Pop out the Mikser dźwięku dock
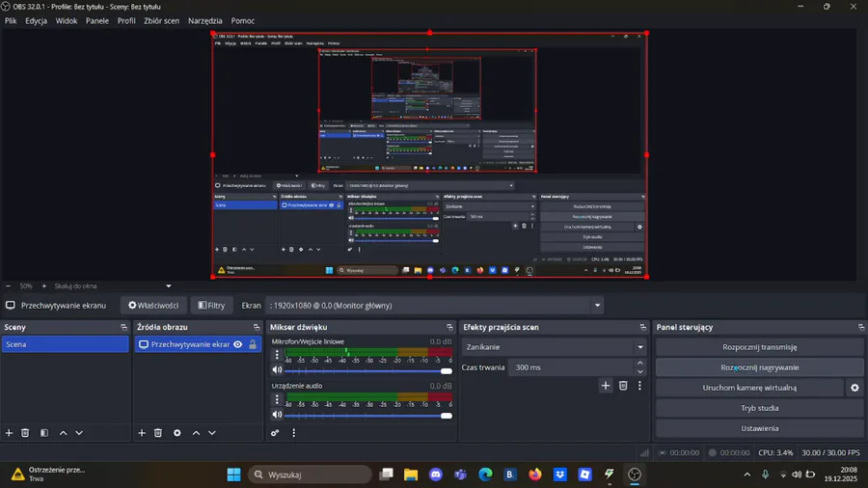This screenshot has width=868, height=488. (x=449, y=328)
